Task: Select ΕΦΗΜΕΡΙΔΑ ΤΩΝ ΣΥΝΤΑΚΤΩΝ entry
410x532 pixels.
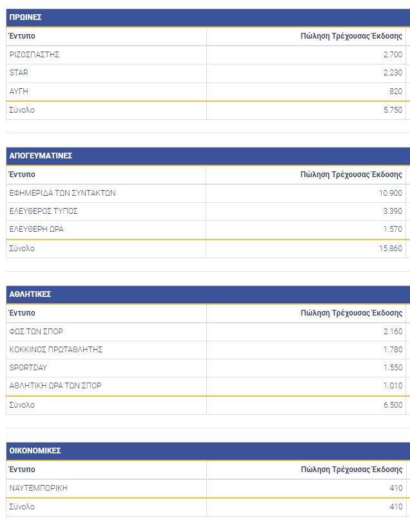Action: (x=63, y=193)
